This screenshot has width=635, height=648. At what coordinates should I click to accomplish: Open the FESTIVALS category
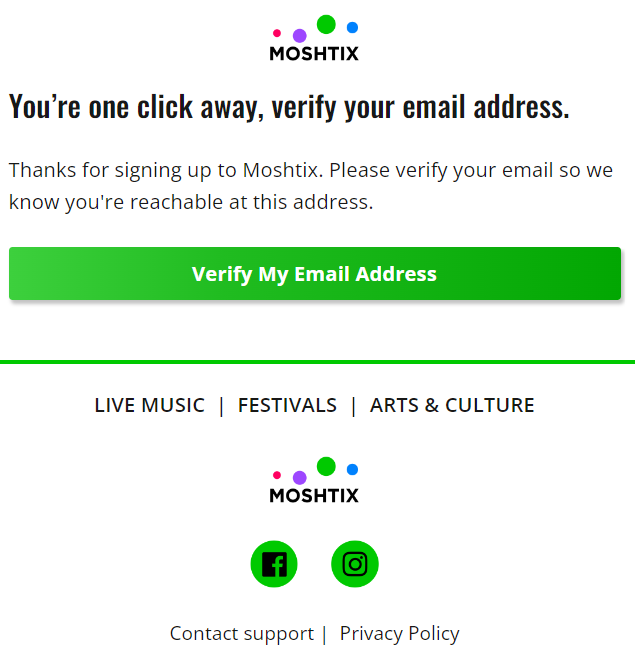pos(288,405)
